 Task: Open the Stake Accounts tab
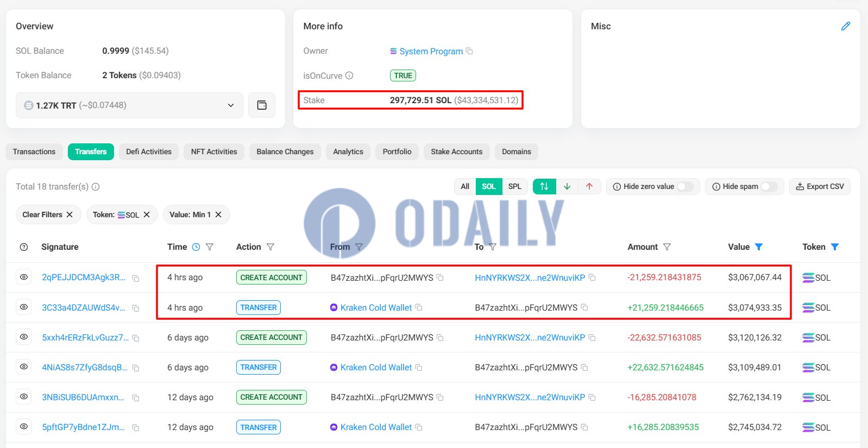click(457, 152)
